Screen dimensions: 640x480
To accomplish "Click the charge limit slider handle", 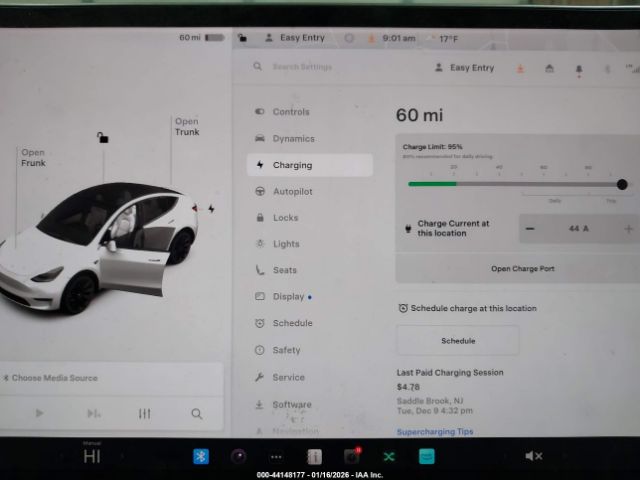I will (x=622, y=184).
